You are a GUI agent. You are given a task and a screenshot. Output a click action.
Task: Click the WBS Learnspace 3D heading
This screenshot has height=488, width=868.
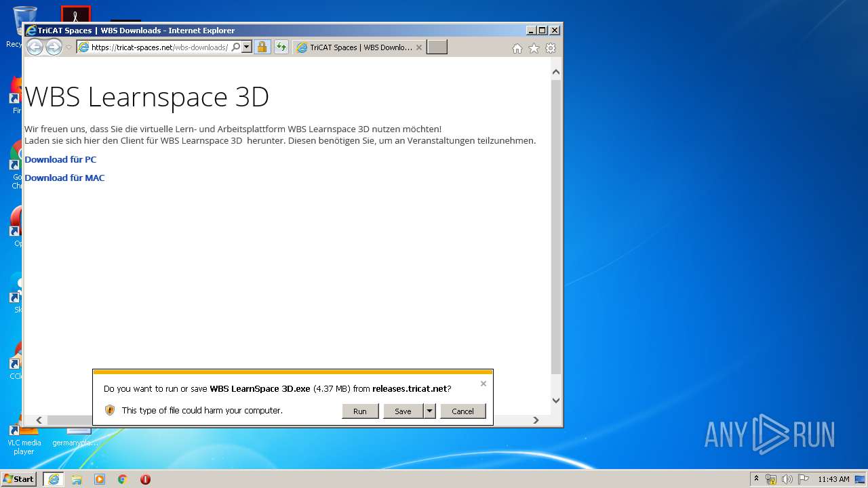click(147, 97)
